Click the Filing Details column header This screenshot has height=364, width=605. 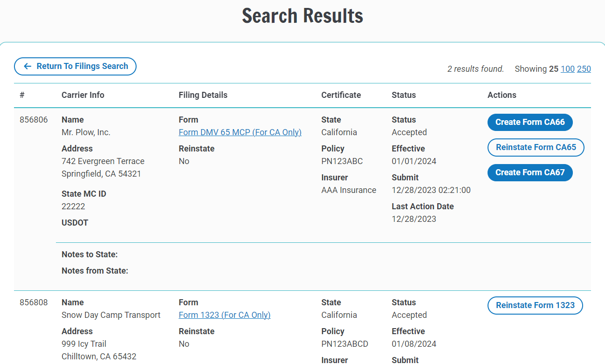tap(203, 95)
